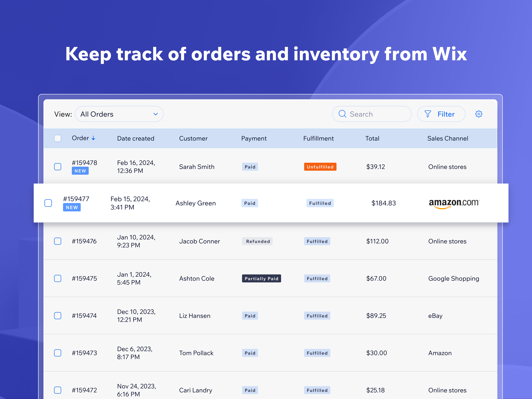Toggle the select-all checkbox in header
532x399 pixels.
(x=58, y=138)
